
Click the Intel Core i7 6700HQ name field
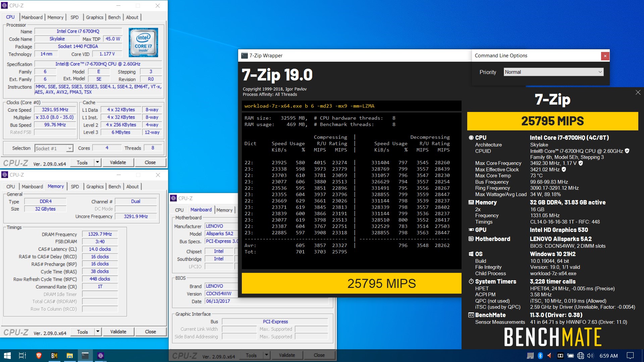click(x=78, y=31)
